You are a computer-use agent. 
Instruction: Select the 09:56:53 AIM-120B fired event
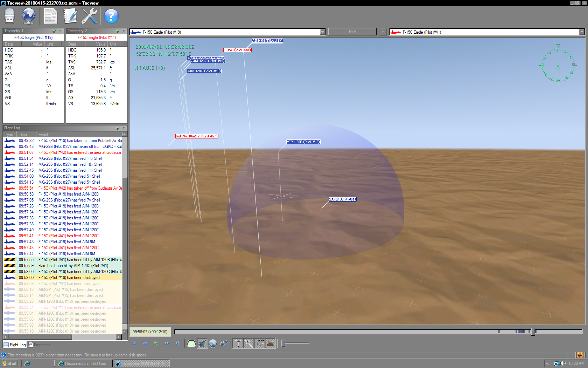[63, 194]
